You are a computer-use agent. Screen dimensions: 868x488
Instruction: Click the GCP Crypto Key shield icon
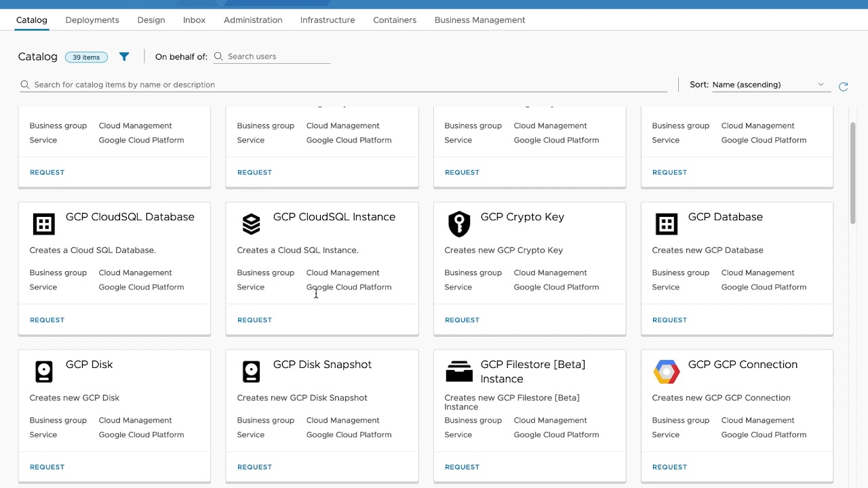459,224
